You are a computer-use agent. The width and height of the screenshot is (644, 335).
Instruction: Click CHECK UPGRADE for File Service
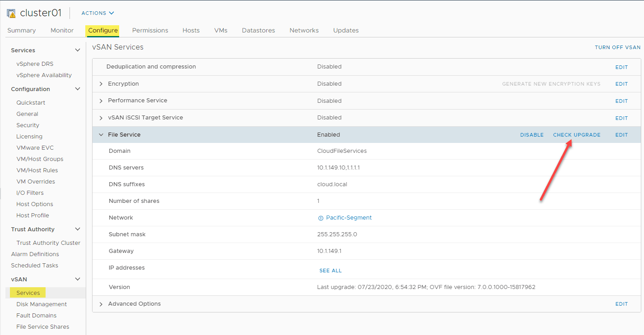coord(577,134)
